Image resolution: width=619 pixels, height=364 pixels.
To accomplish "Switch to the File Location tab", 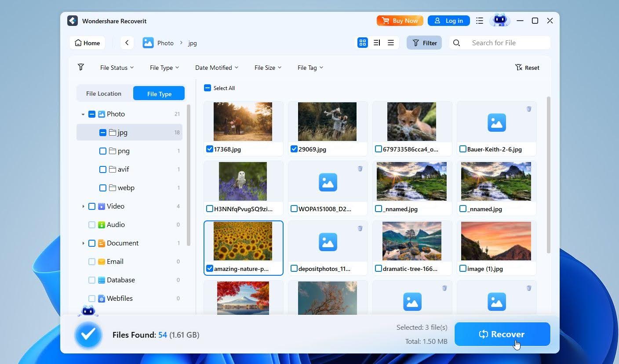I will (104, 94).
